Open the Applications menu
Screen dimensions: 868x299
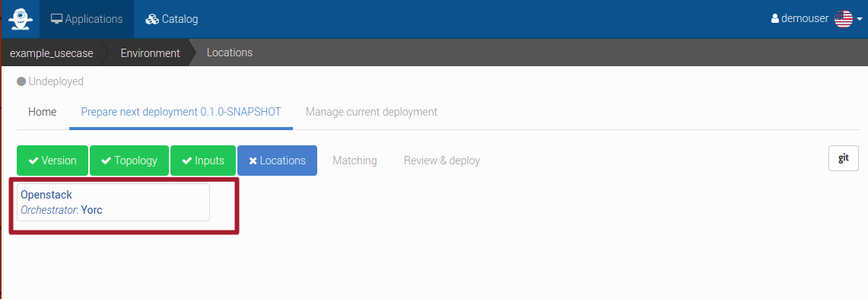click(87, 19)
